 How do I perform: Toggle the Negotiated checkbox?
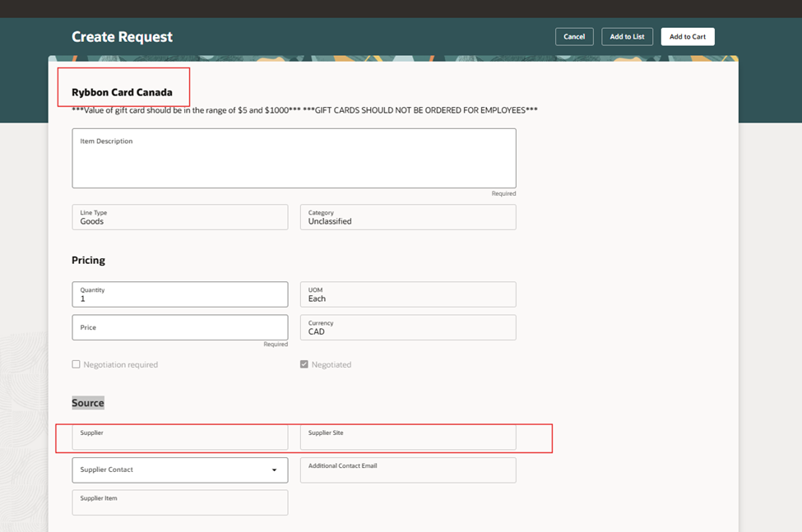point(304,364)
